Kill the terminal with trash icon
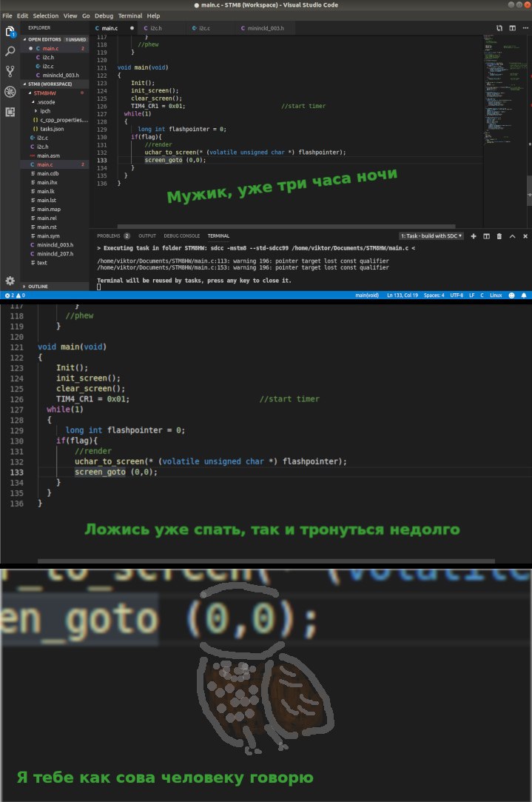The image size is (532, 802). point(499,236)
